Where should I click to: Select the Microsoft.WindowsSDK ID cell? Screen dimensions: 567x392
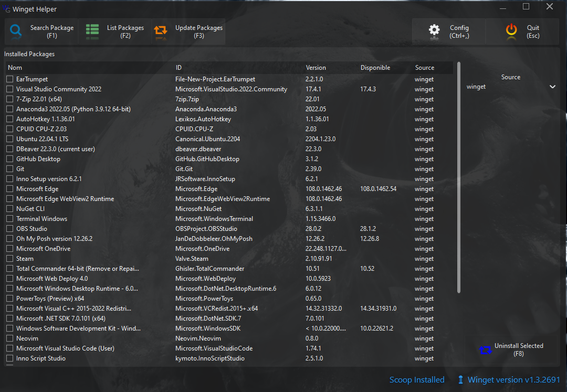click(208, 329)
